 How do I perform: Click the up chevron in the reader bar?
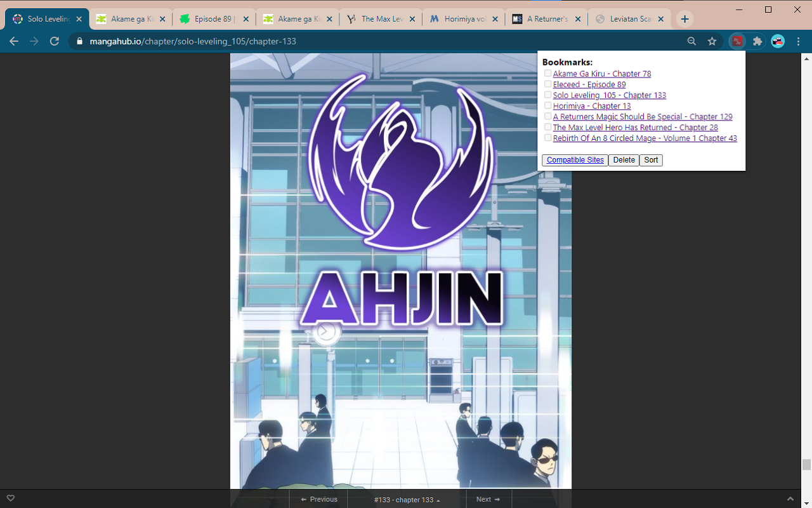tap(790, 499)
